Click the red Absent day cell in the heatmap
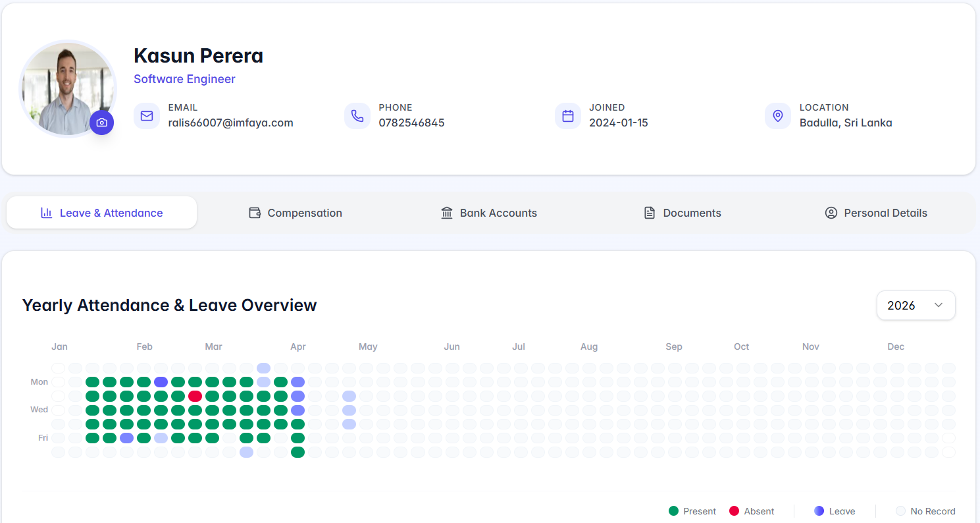980x523 pixels. (x=195, y=396)
